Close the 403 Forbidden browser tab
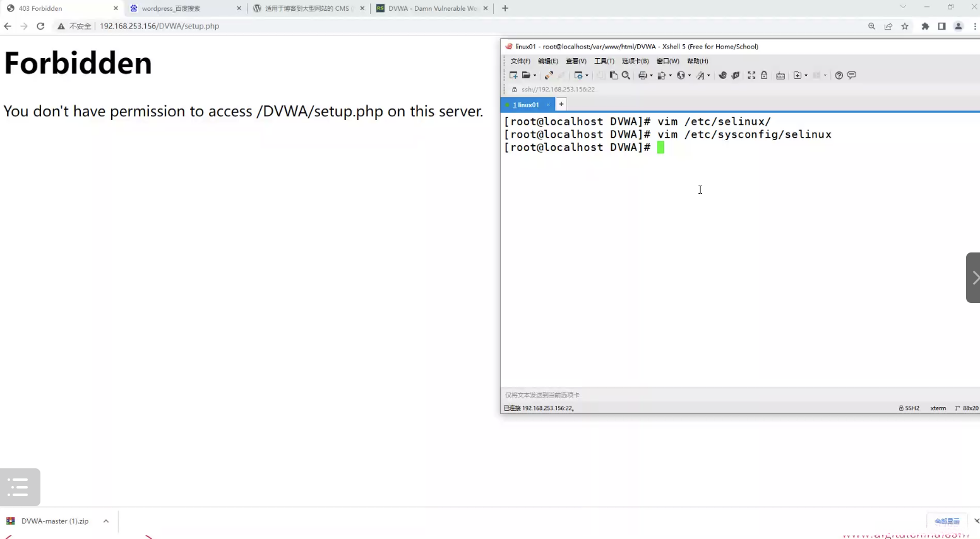This screenshot has height=539, width=980. tap(116, 8)
